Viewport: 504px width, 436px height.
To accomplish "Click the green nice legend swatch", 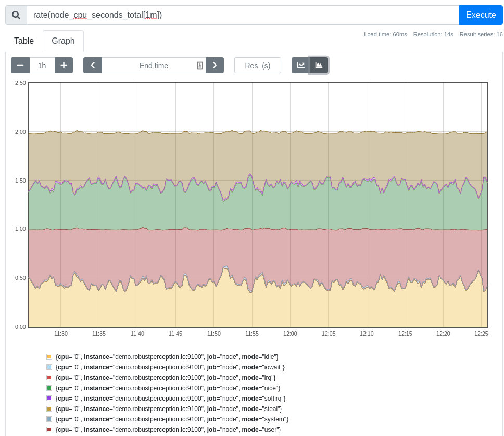I will [49, 388].
